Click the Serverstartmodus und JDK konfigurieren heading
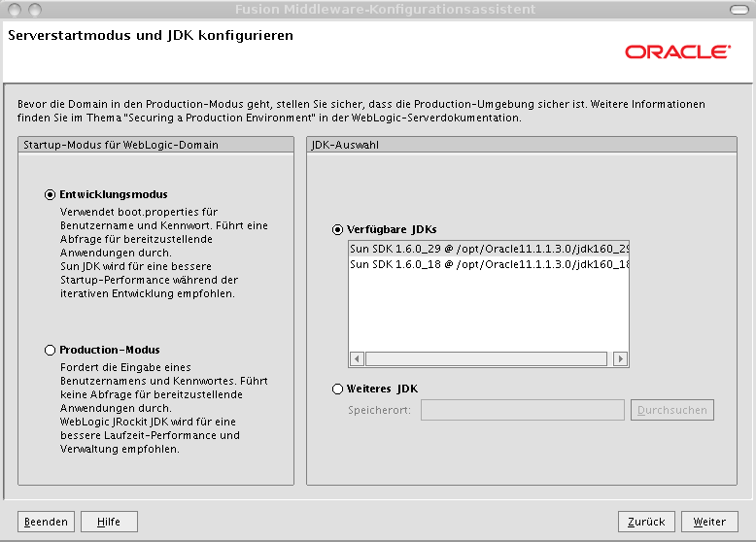This screenshot has width=756, height=542. (151, 35)
